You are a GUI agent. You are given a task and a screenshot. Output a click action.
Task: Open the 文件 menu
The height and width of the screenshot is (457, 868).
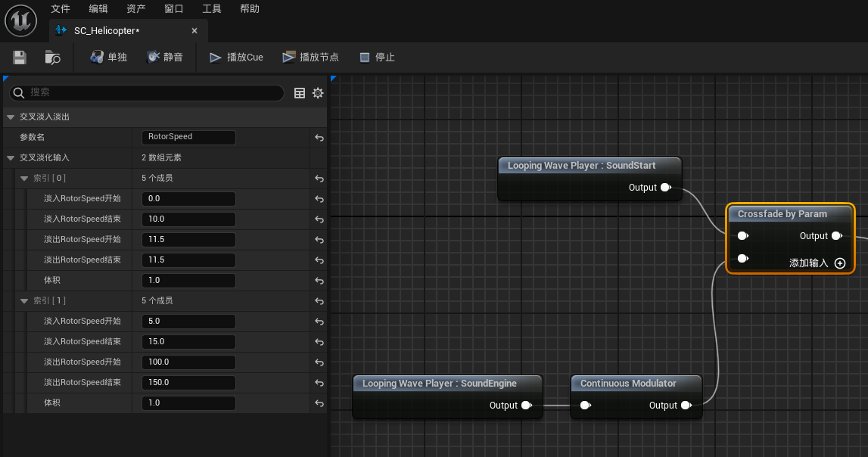[61, 9]
